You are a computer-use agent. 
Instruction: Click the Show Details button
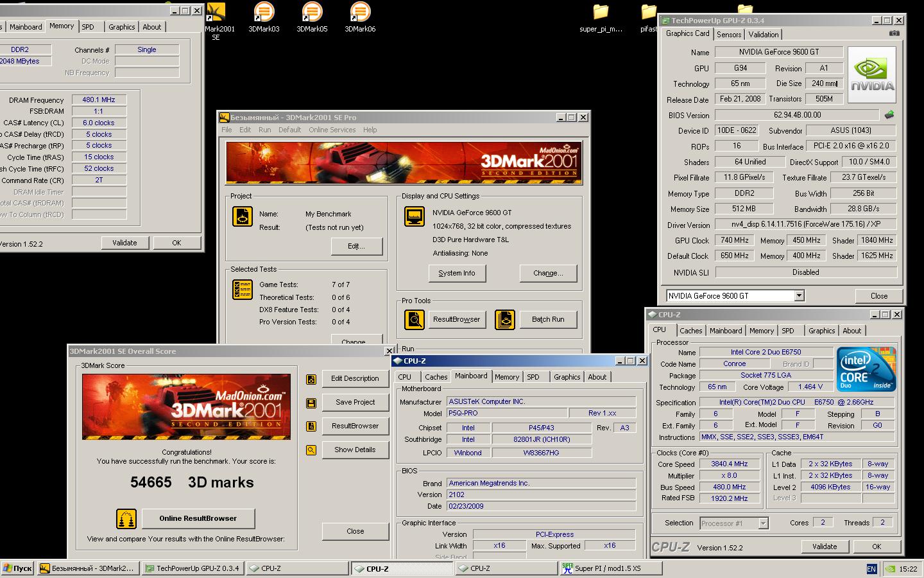tap(355, 450)
